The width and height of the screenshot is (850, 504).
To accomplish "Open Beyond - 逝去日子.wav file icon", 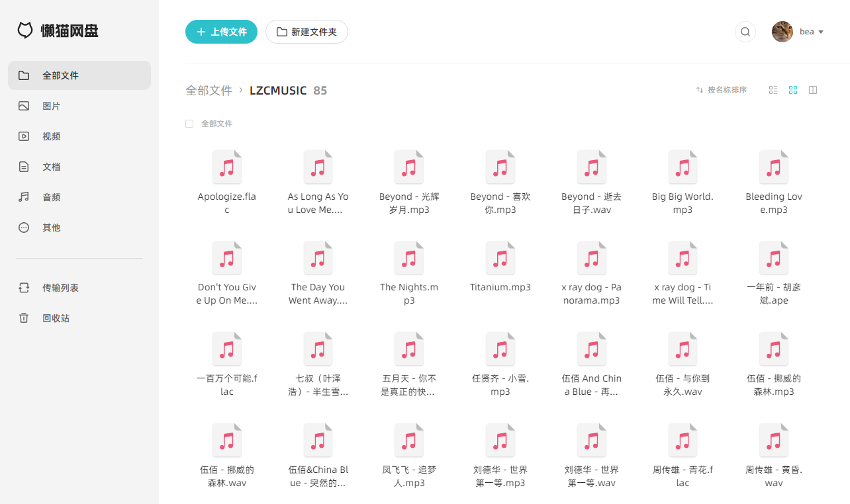I will pos(591,167).
